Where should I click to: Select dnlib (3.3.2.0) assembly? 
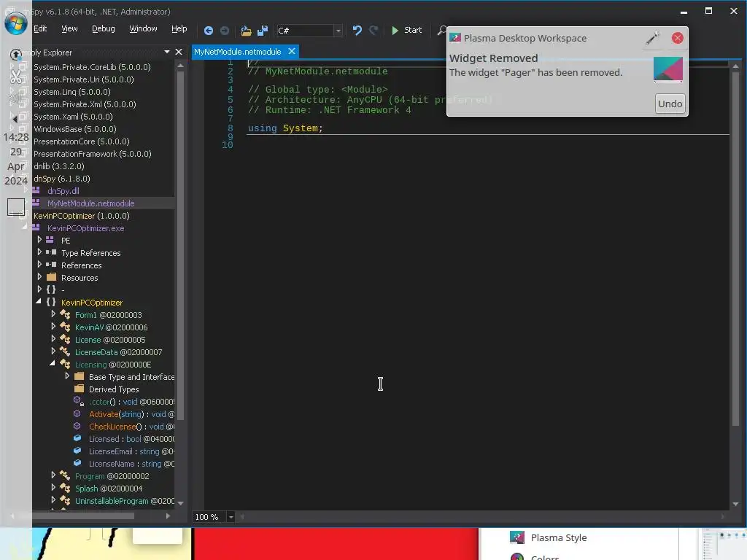(x=58, y=166)
